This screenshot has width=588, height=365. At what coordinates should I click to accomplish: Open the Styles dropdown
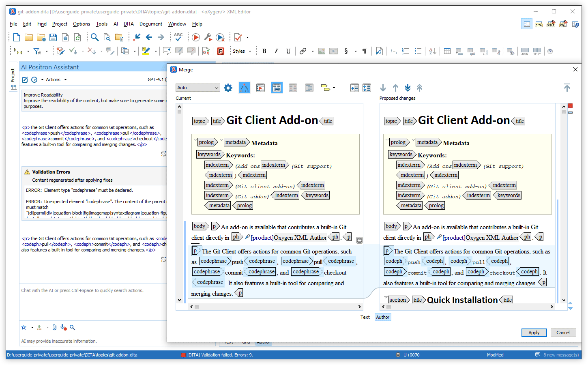click(242, 51)
